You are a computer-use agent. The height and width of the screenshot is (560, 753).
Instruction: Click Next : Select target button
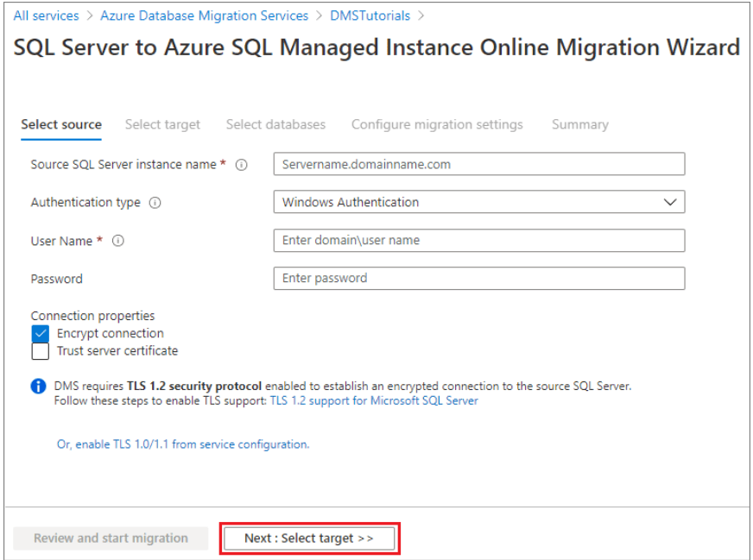pyautogui.click(x=309, y=538)
